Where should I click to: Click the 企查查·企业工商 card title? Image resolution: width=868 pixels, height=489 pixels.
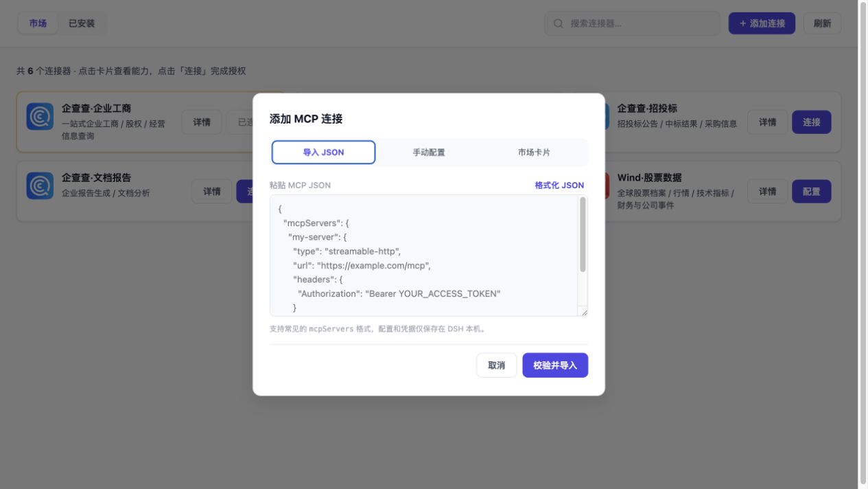pos(96,109)
